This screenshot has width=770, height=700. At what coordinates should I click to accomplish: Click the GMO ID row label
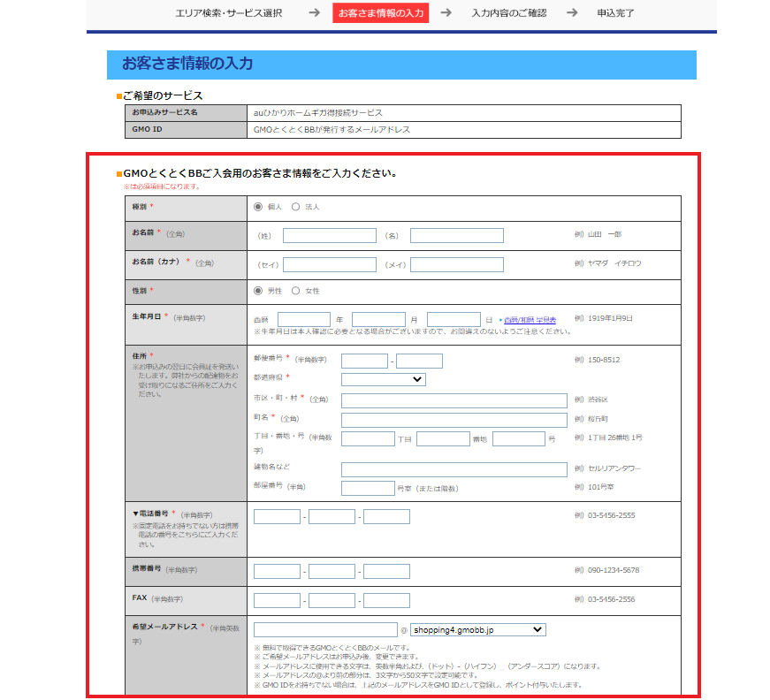click(147, 129)
